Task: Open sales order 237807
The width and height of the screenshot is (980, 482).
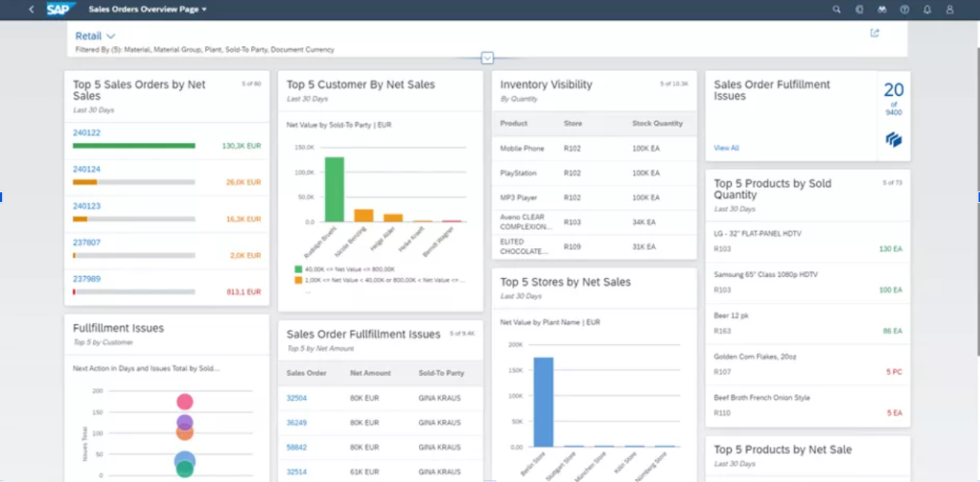Action: click(x=86, y=243)
